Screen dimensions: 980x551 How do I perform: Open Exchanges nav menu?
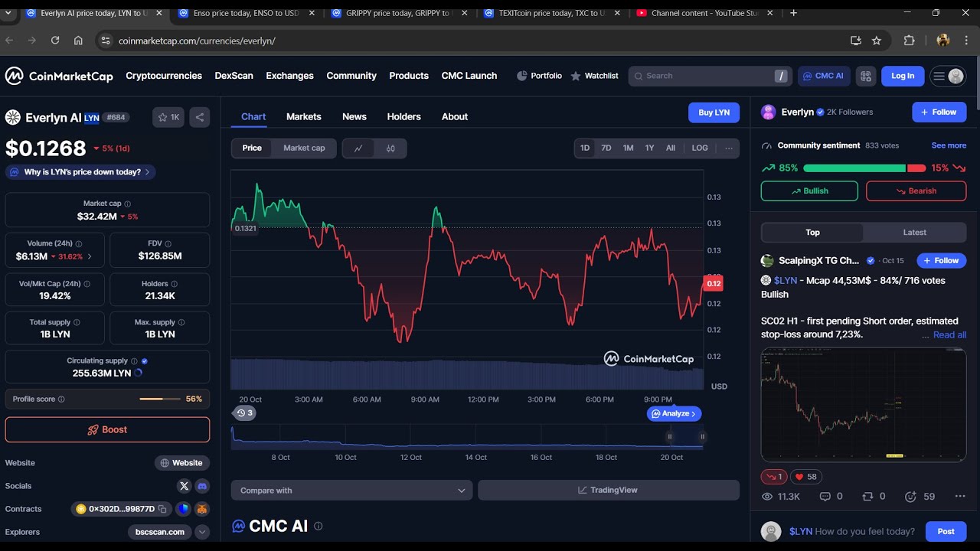[289, 76]
